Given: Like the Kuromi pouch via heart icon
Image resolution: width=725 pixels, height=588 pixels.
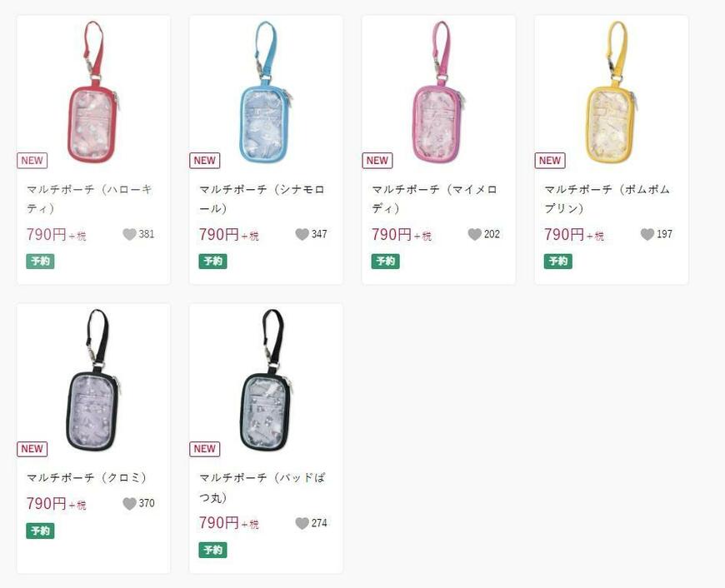Looking at the screenshot, I should (x=129, y=503).
